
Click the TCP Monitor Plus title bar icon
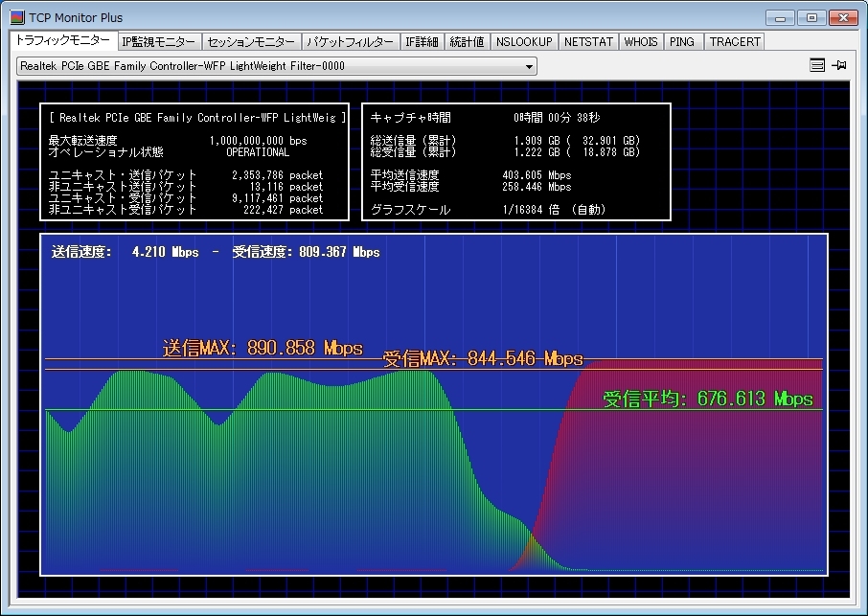pos(16,17)
